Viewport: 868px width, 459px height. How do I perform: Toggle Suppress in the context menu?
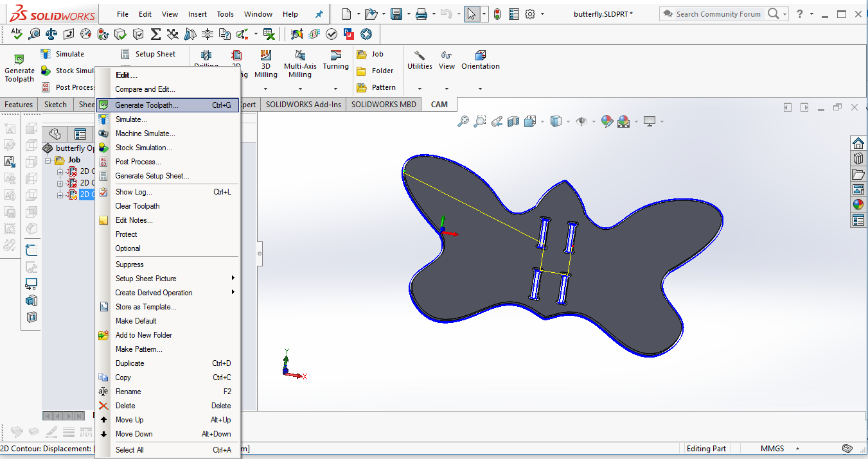point(130,264)
